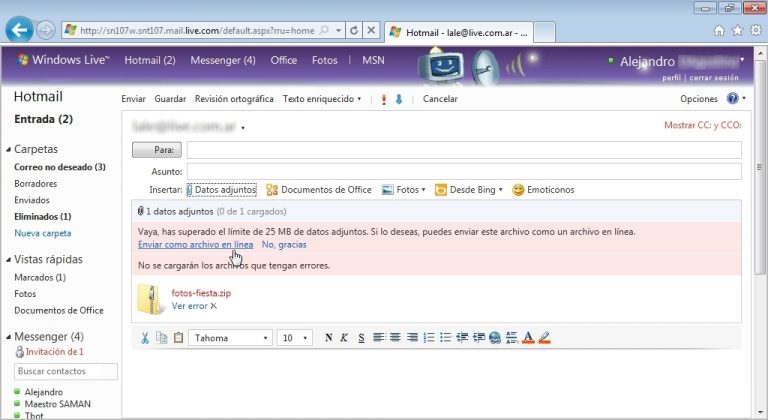Click the Buscar contactos search box

66,371
